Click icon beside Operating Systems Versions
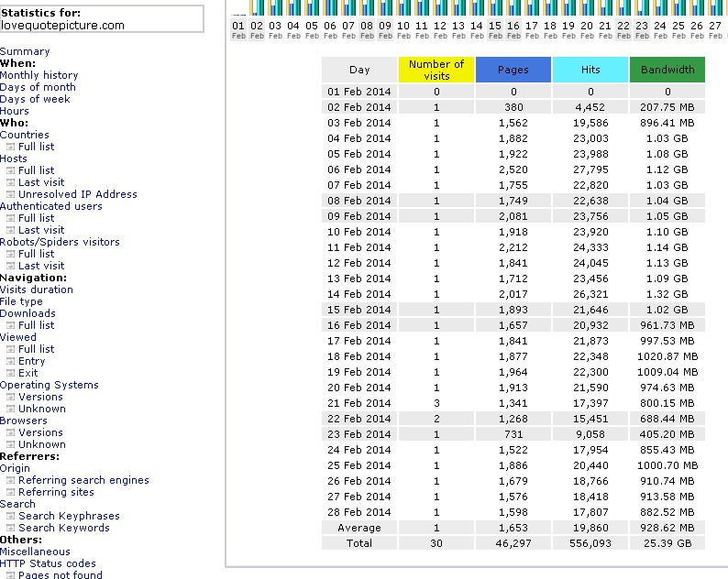Viewport: 728px width, 579px height. [10, 397]
